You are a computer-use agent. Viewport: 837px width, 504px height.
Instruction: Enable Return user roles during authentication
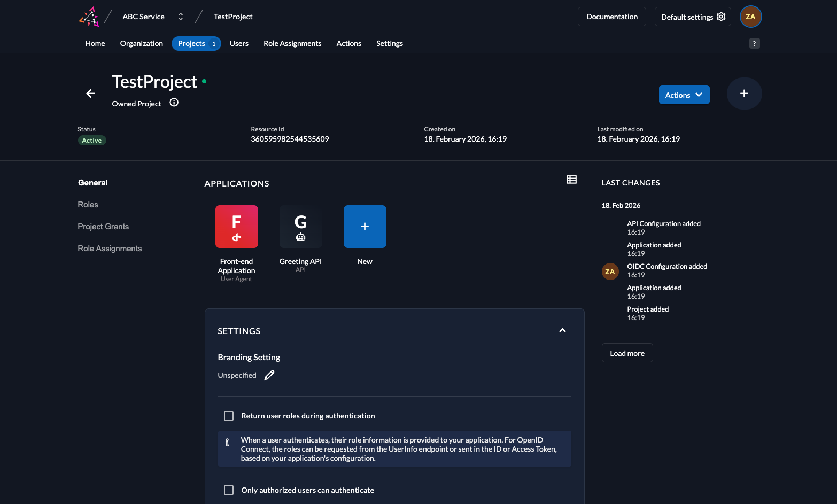pos(229,416)
